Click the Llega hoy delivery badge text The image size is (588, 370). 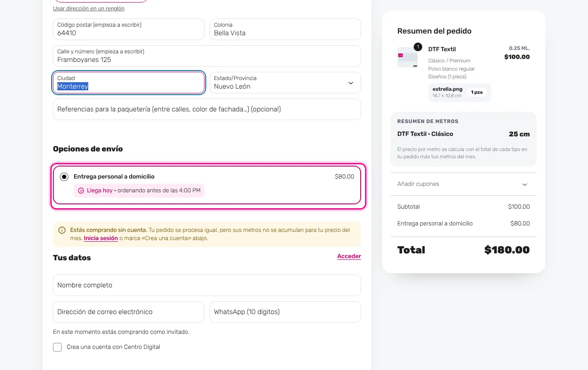click(x=100, y=191)
